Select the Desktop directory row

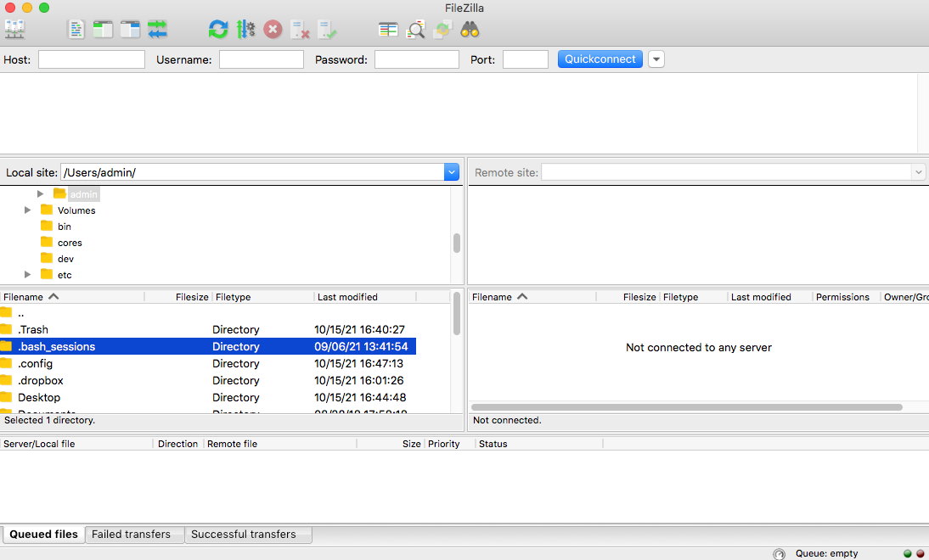pyautogui.click(x=208, y=397)
